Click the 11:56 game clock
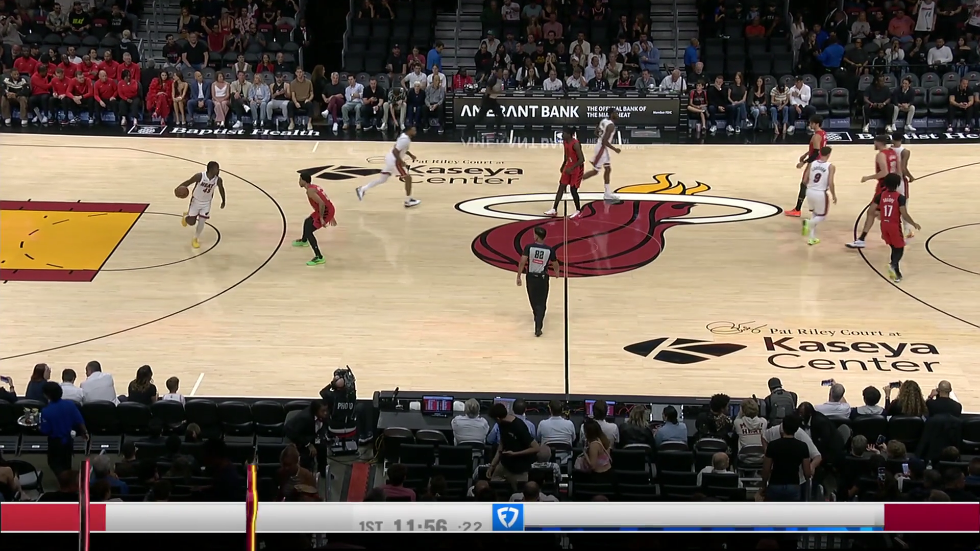This screenshot has height=551, width=980. coord(420,525)
